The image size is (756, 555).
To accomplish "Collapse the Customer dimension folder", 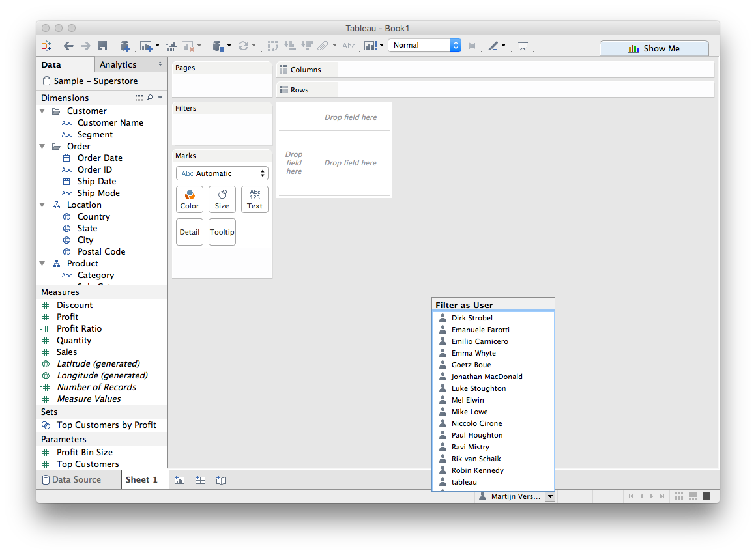I will (x=44, y=111).
